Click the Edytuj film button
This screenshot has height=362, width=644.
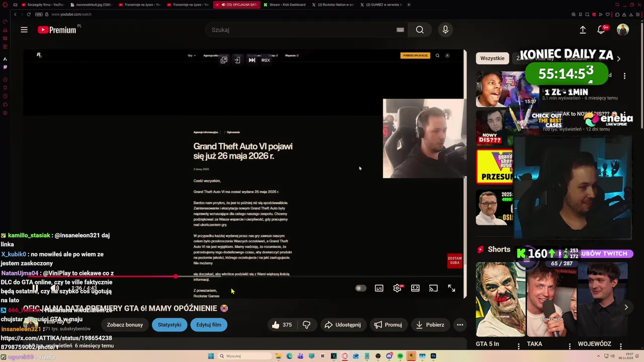point(209,325)
